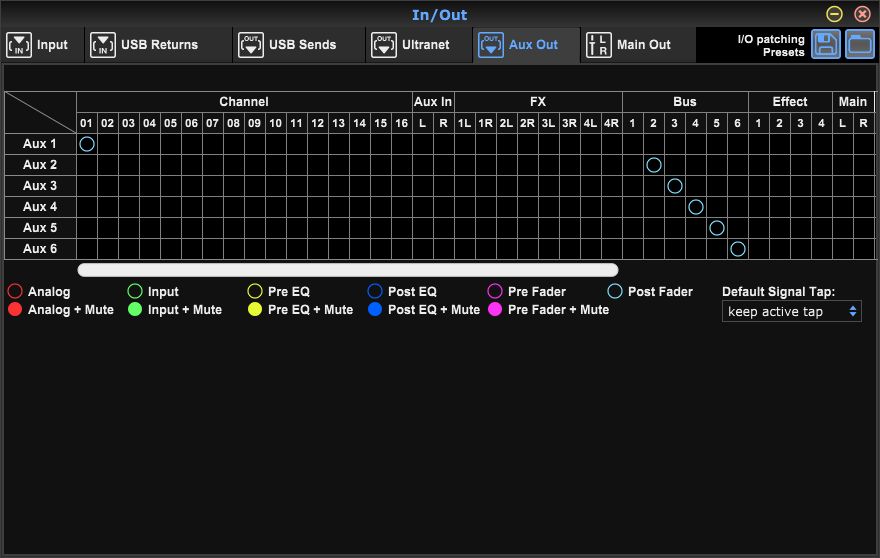This screenshot has height=558, width=880.
Task: Click the USB Returns tab icon
Action: 103,45
